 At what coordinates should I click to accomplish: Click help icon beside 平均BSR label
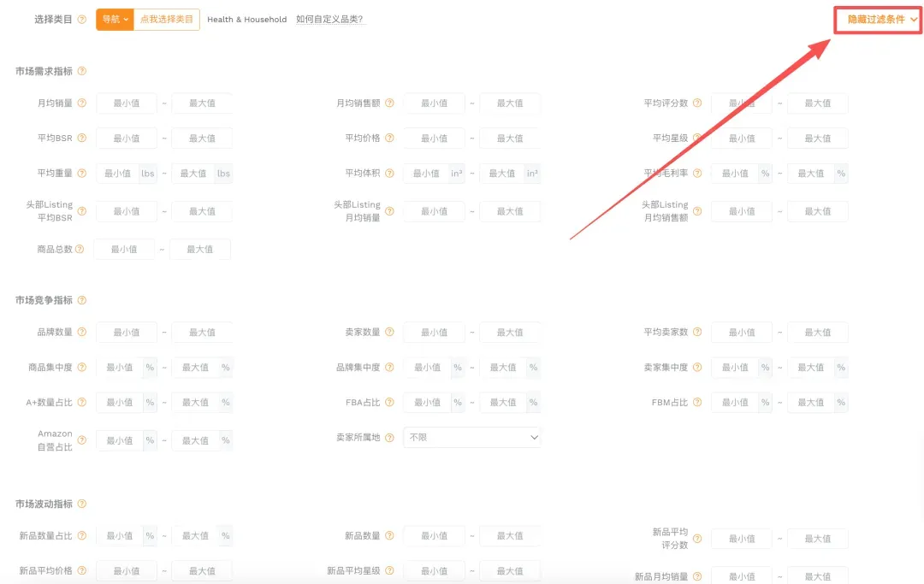(x=82, y=138)
